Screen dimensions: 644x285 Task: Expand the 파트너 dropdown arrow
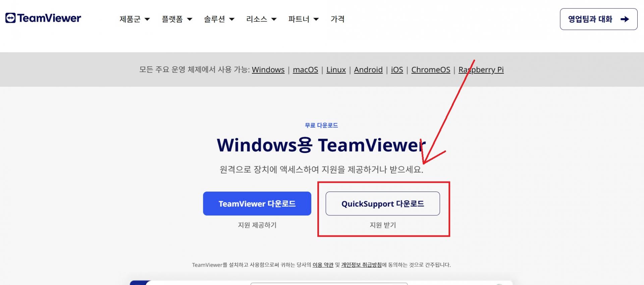point(316,19)
